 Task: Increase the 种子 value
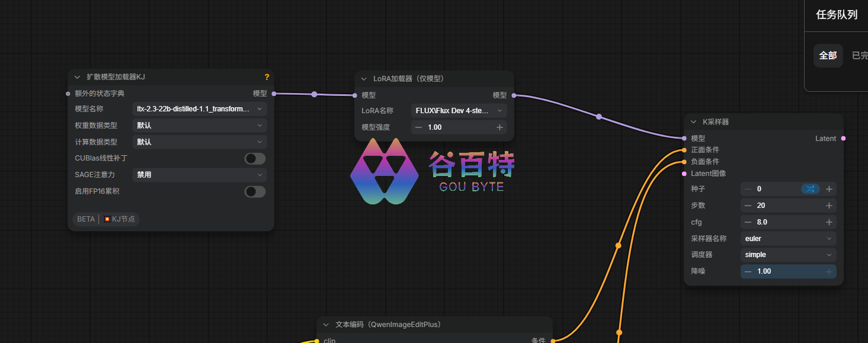tap(829, 189)
